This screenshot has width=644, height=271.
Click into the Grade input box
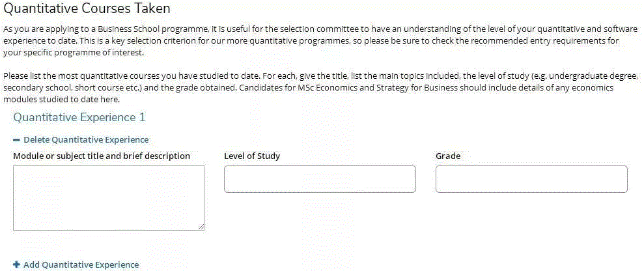pyautogui.click(x=531, y=179)
